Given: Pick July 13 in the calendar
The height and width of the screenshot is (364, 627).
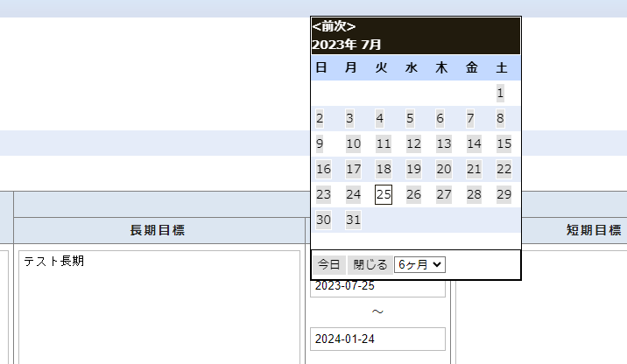Looking at the screenshot, I should [x=443, y=143].
